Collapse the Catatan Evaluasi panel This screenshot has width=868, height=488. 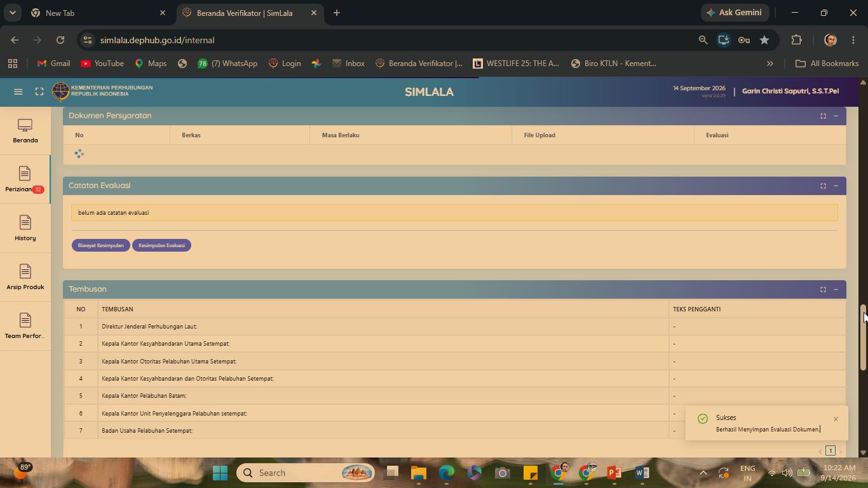[x=836, y=186]
